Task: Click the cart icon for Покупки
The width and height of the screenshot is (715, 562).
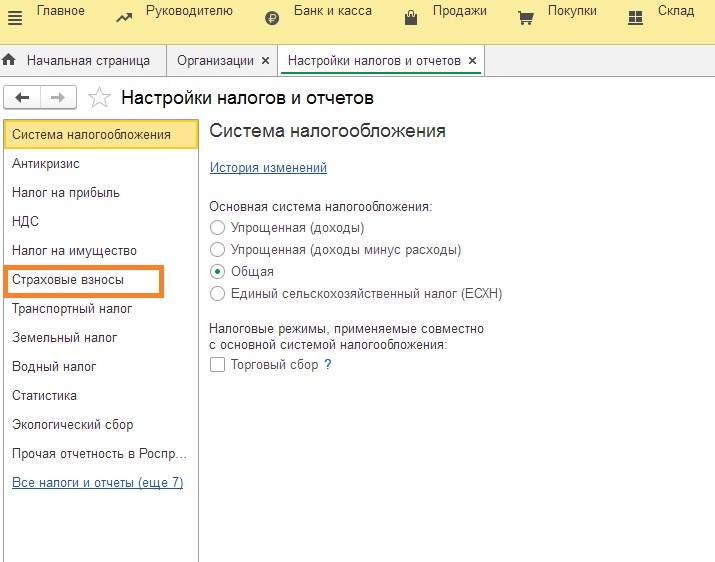Action: tap(526, 18)
